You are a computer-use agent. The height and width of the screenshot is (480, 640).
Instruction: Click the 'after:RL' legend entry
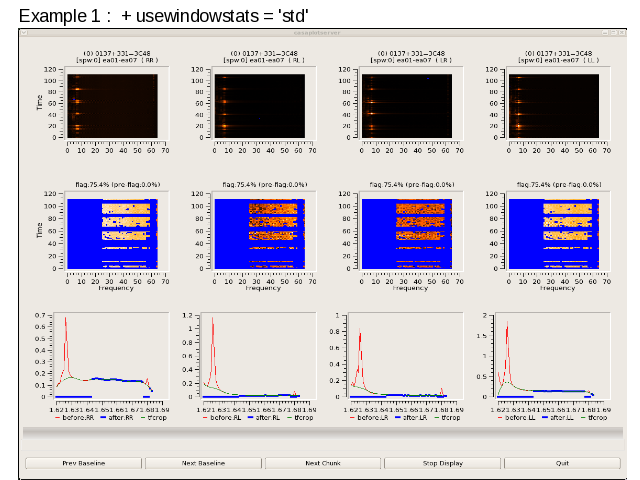tap(264, 418)
